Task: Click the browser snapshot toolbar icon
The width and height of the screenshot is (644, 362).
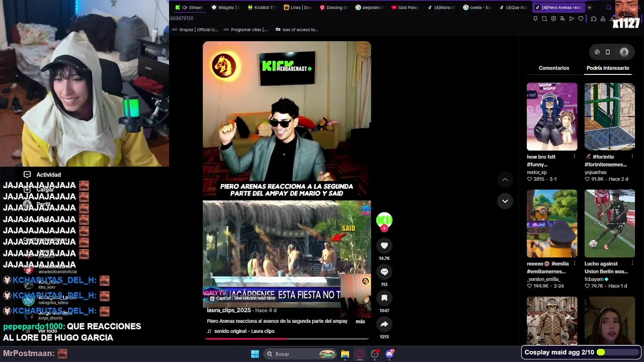Action: pyautogui.click(x=544, y=19)
